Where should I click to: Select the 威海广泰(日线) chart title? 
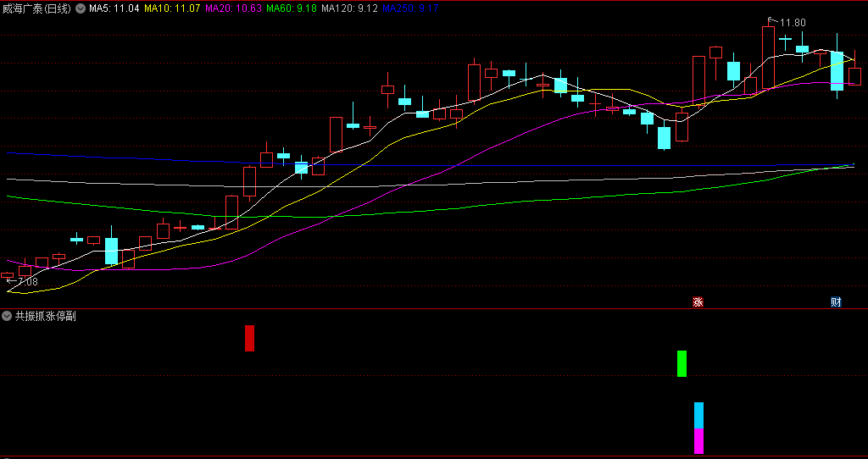tap(36, 8)
